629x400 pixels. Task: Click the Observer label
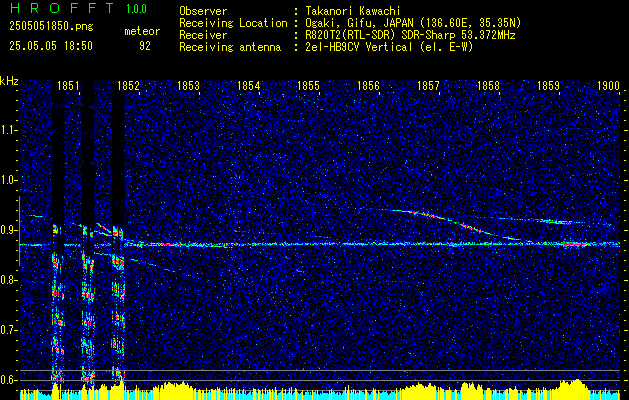pos(203,11)
